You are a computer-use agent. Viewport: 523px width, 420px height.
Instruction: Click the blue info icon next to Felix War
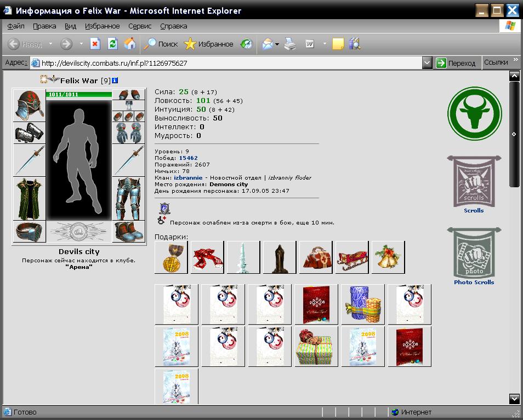[115, 80]
